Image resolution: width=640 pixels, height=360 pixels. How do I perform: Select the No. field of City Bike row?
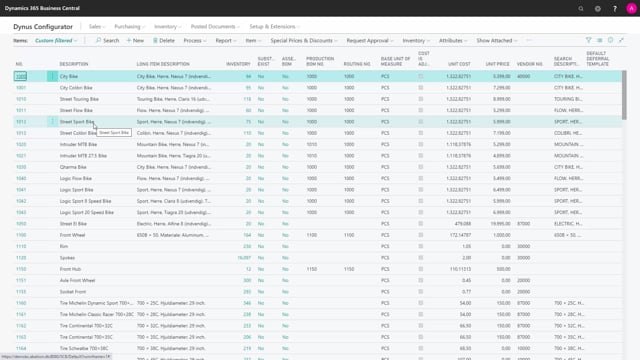pos(20,76)
